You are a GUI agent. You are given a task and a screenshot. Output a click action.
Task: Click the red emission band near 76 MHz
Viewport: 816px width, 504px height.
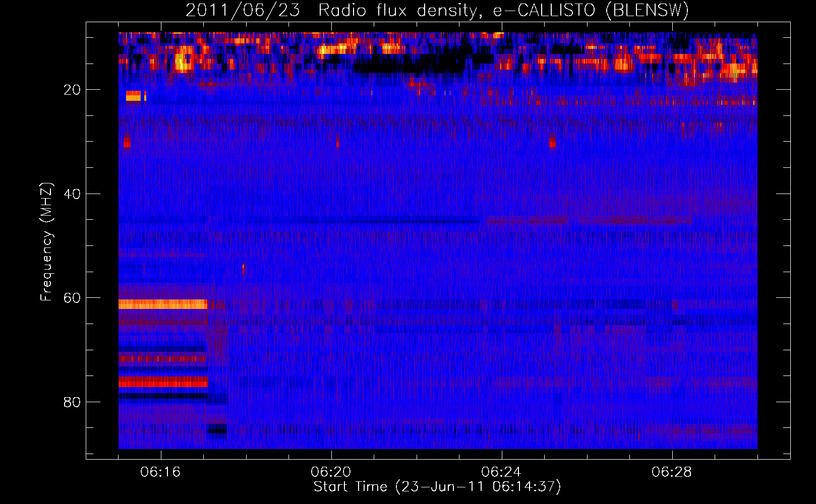click(x=163, y=382)
